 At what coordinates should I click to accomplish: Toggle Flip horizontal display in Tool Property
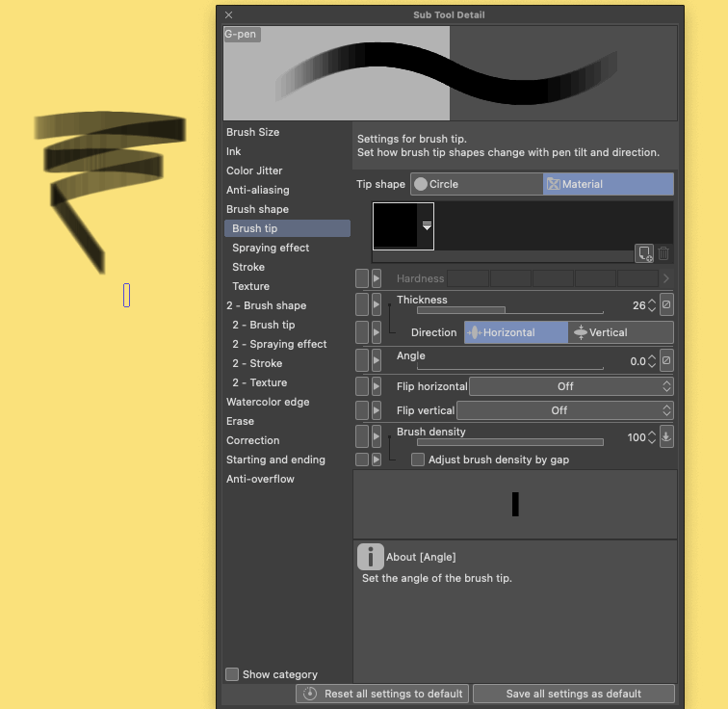point(362,386)
